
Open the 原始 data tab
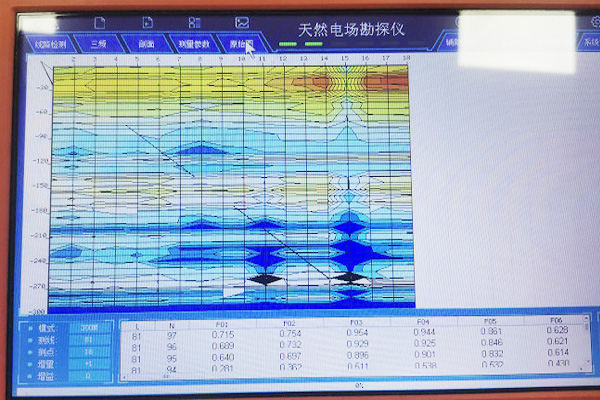click(x=240, y=44)
